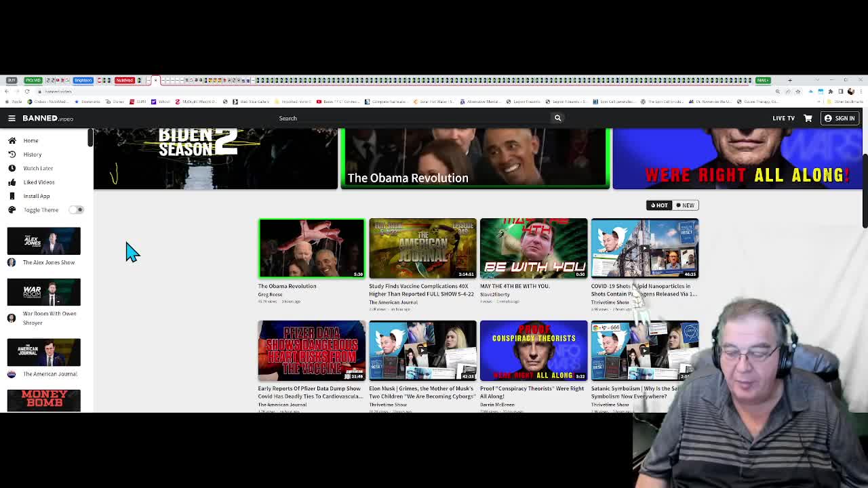868x488 pixels.
Task: Play COVID-19 Shots Lipid Nanoparticles video
Action: tap(645, 248)
